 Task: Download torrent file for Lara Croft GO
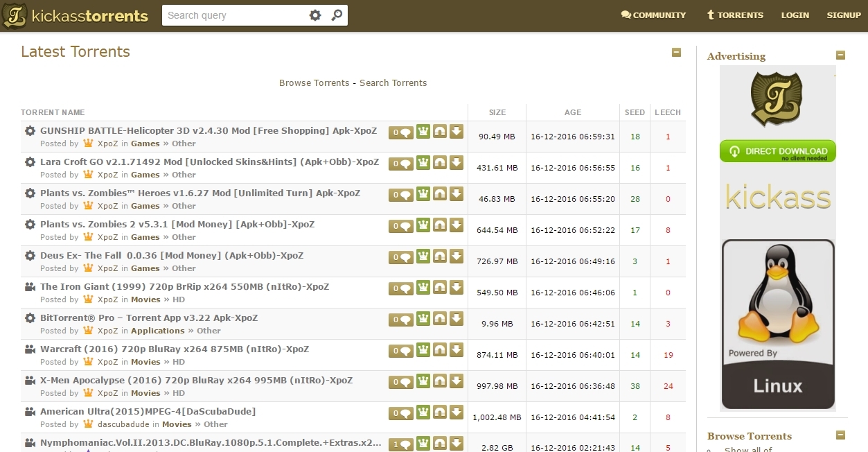pos(457,163)
